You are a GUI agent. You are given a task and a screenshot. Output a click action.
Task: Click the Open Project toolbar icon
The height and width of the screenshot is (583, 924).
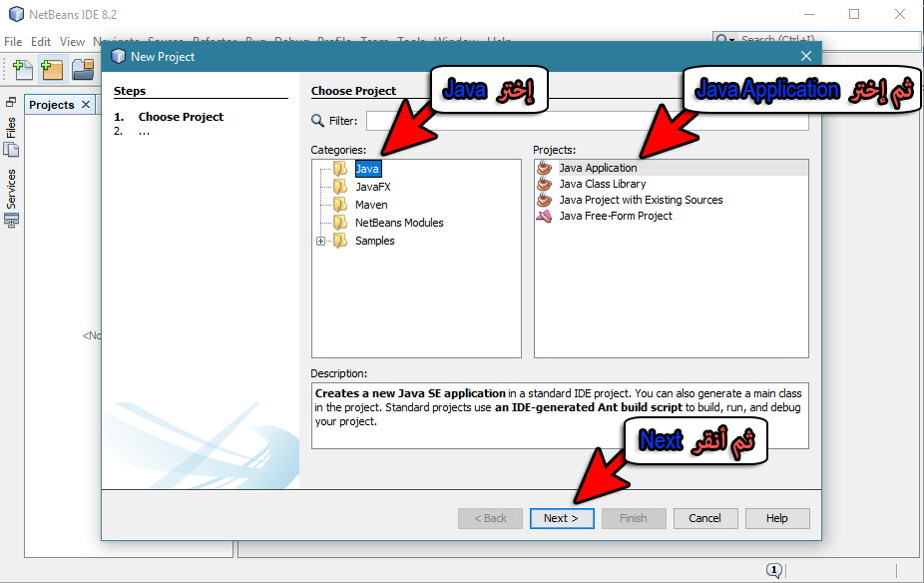point(83,70)
